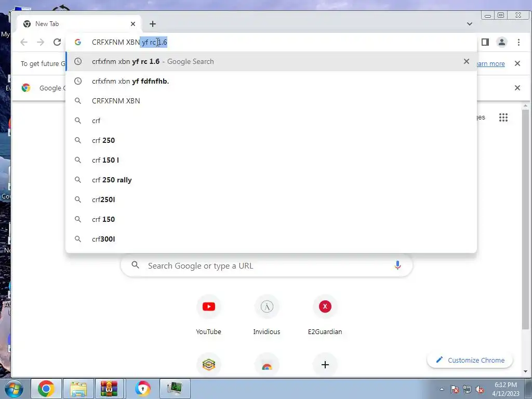Viewport: 532px width, 399px height.
Task: Open the Chrome-colored shortcut tile
Action: tap(267, 365)
